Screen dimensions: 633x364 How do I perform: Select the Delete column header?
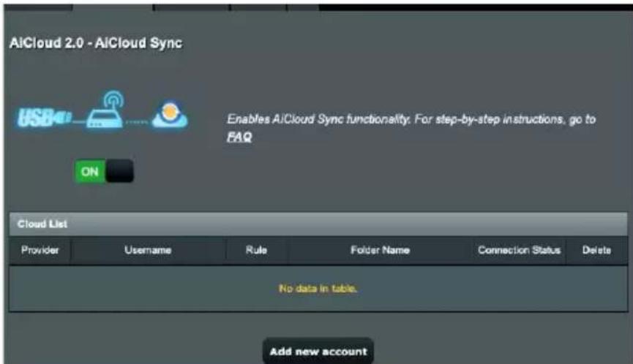596,250
